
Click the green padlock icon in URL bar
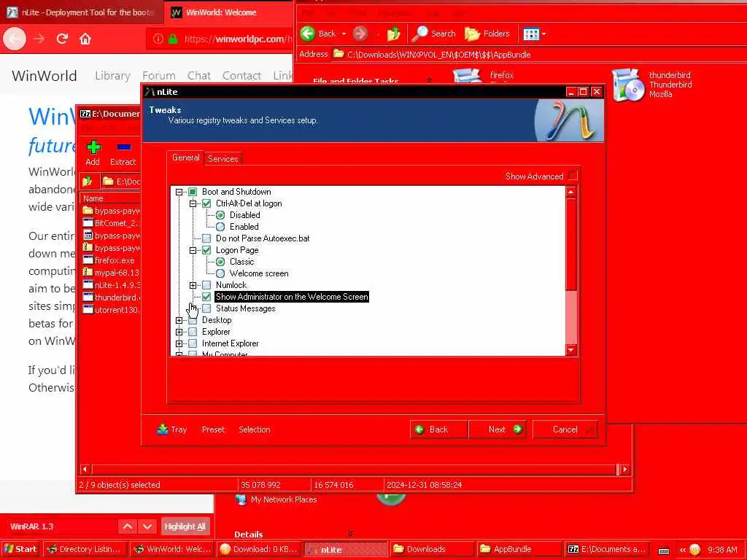pos(173,39)
